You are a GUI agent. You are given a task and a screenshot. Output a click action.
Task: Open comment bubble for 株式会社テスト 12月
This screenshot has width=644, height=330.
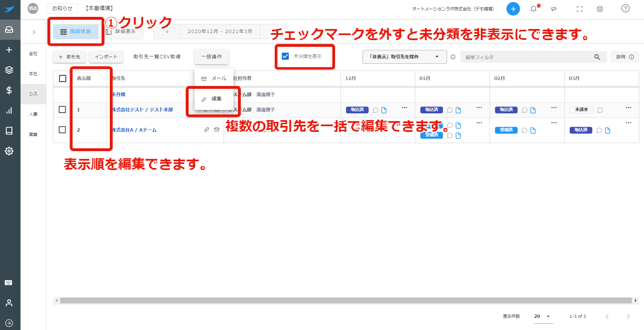tap(375, 110)
